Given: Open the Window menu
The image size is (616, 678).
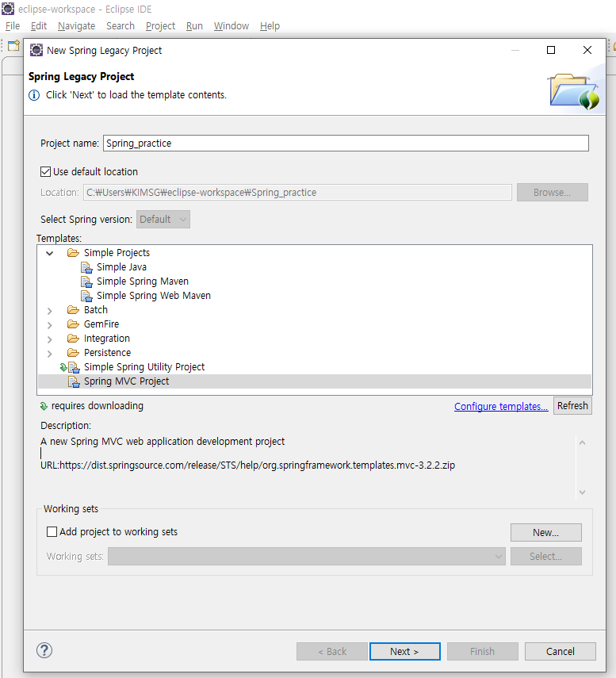Looking at the screenshot, I should click(231, 26).
